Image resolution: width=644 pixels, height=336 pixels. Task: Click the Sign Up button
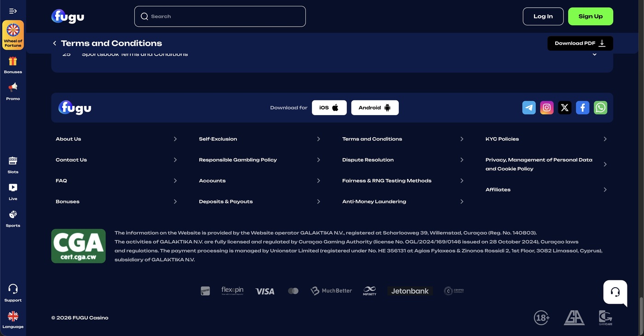591,17
